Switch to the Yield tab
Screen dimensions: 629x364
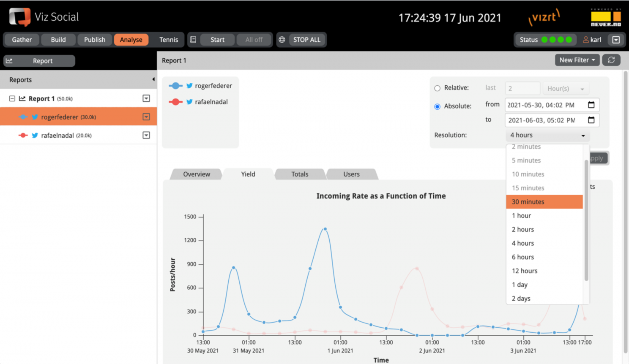coord(248,174)
